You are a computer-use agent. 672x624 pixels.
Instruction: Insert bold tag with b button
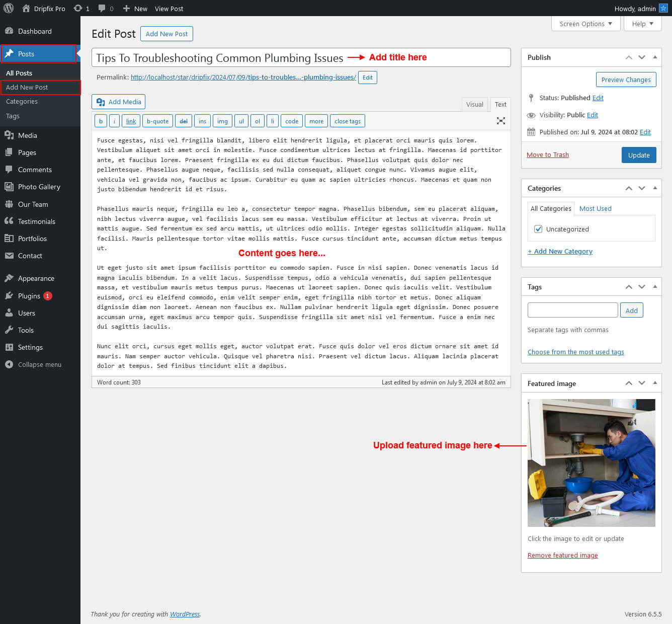click(x=101, y=121)
